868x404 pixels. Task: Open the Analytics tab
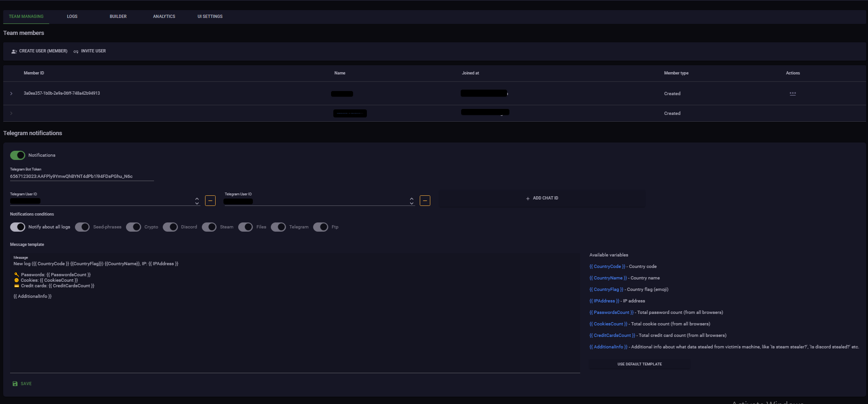tap(164, 17)
